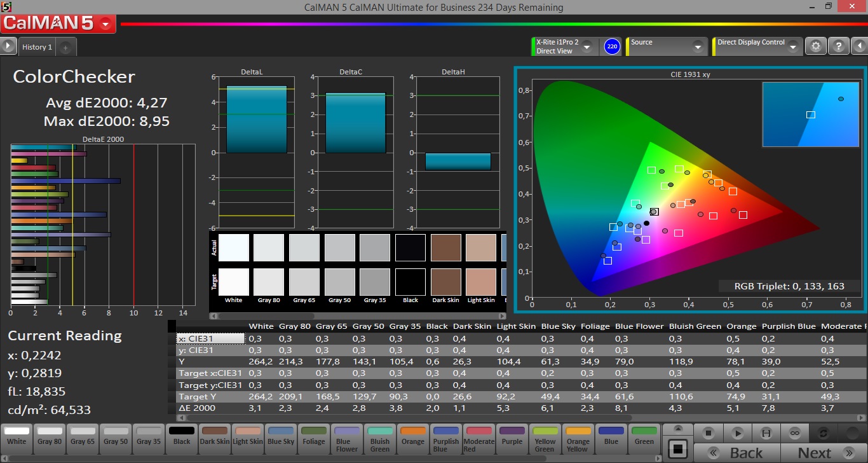The height and width of the screenshot is (463, 868).
Task: Switch to the History 1 tab
Action: tap(37, 47)
